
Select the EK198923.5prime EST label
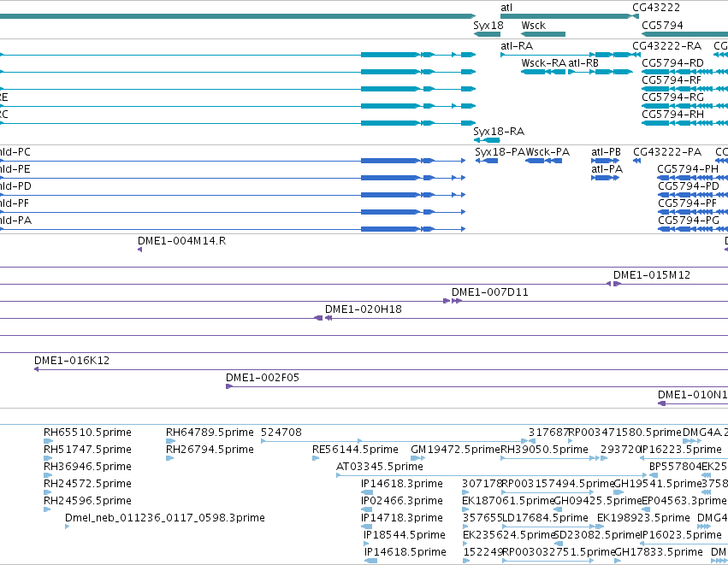[x=643, y=518]
